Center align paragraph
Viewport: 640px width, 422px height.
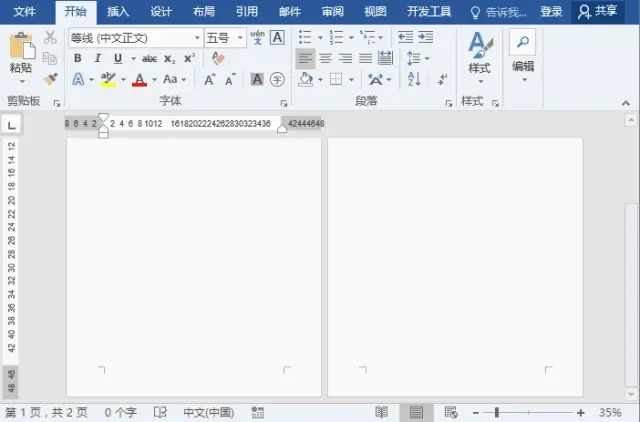(325, 58)
